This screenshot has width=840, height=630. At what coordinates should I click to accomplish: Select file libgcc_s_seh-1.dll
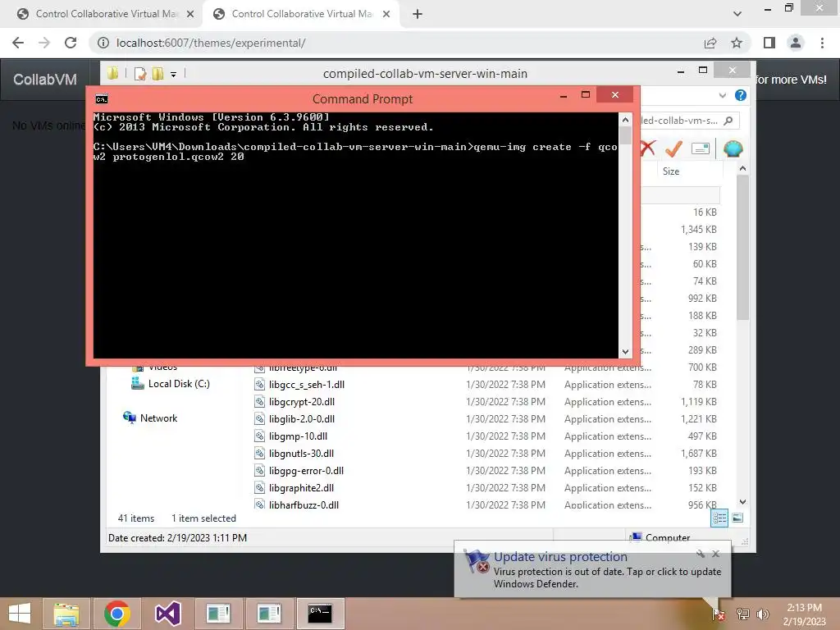click(307, 385)
